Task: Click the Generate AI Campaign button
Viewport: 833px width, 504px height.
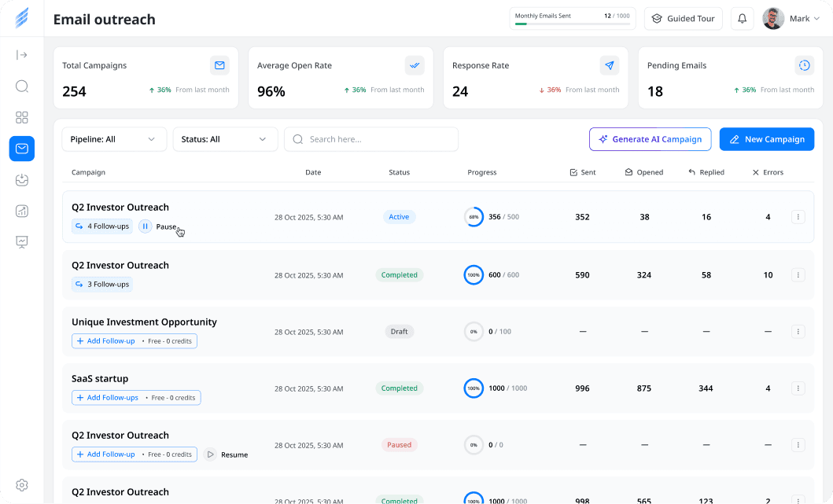Action: [651, 139]
